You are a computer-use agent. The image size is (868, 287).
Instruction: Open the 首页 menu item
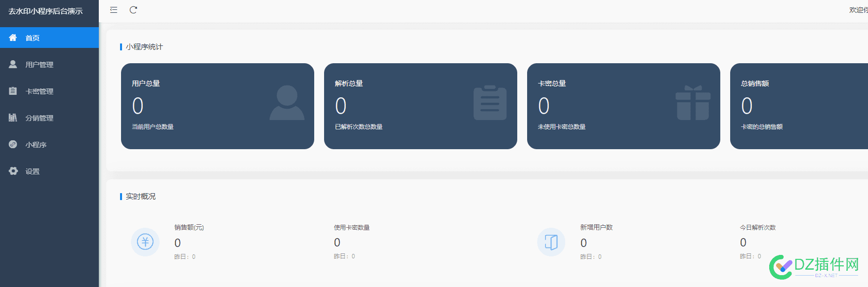[49, 38]
